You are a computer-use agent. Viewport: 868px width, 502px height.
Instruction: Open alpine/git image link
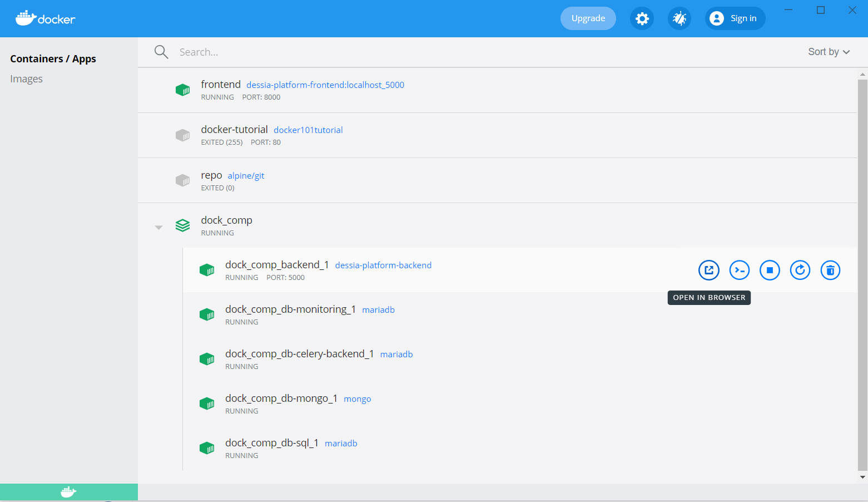246,176
